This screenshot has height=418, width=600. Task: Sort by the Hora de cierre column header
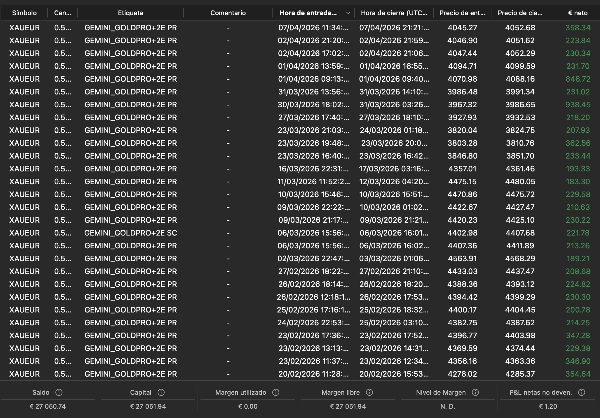click(x=394, y=13)
